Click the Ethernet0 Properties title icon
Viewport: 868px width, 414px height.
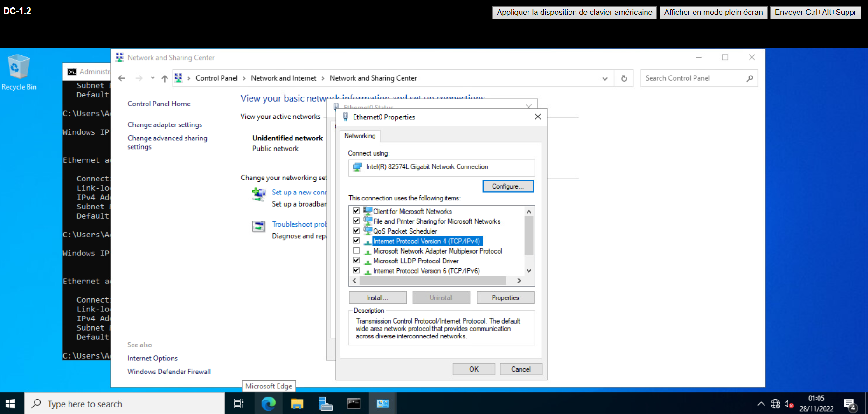[x=346, y=117]
